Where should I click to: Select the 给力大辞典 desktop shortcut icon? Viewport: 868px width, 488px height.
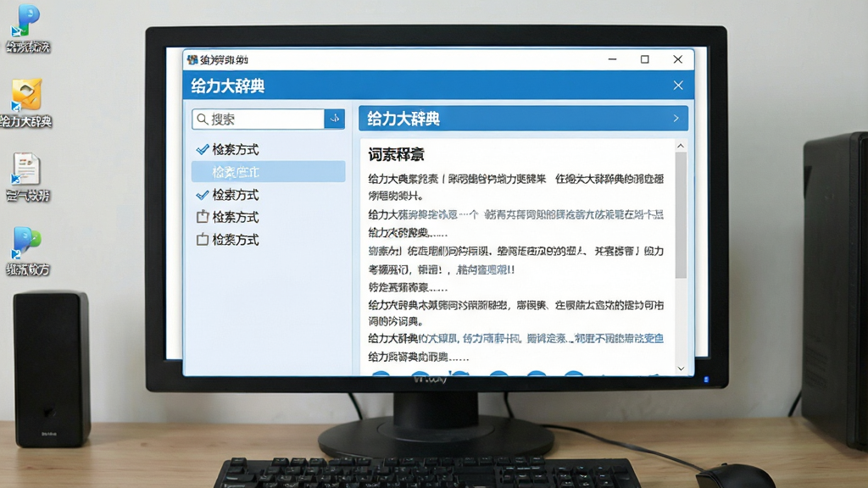tap(26, 94)
